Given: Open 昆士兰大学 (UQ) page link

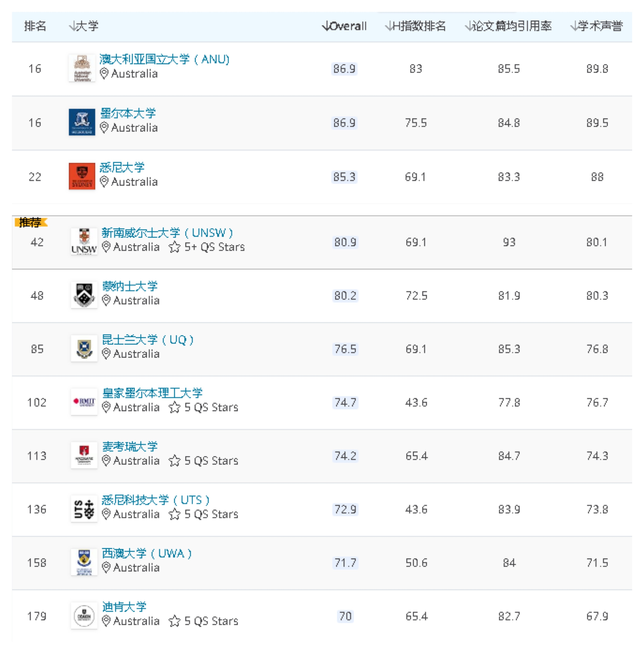Looking at the screenshot, I should click(148, 340).
